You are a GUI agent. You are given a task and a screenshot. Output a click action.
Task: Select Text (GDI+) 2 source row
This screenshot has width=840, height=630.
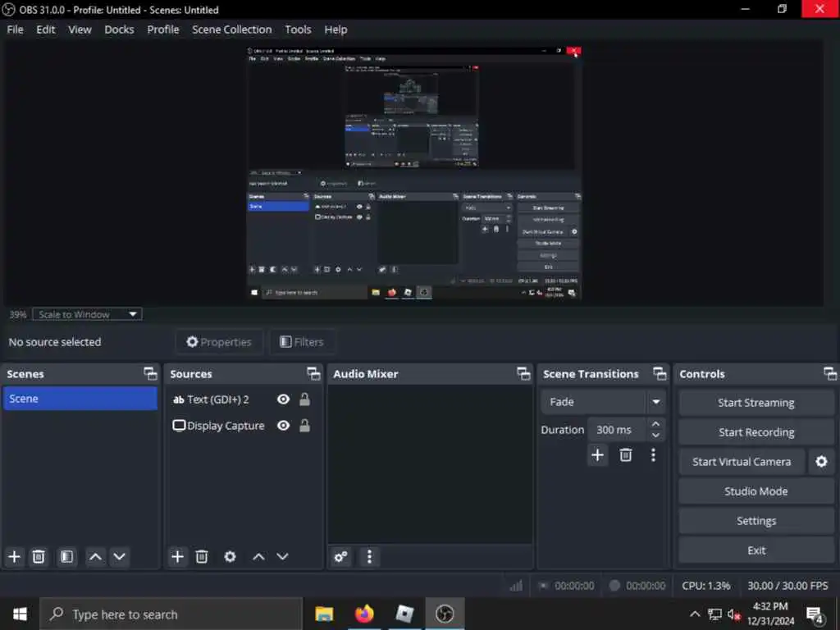[242, 399]
